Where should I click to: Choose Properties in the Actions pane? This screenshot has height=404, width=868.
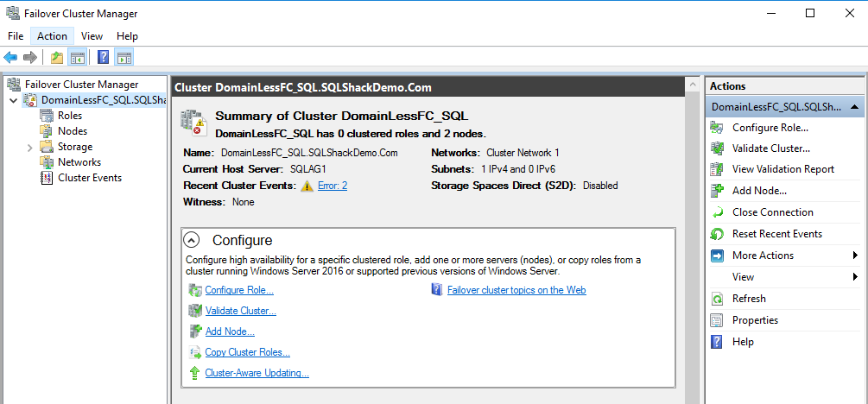click(x=755, y=320)
